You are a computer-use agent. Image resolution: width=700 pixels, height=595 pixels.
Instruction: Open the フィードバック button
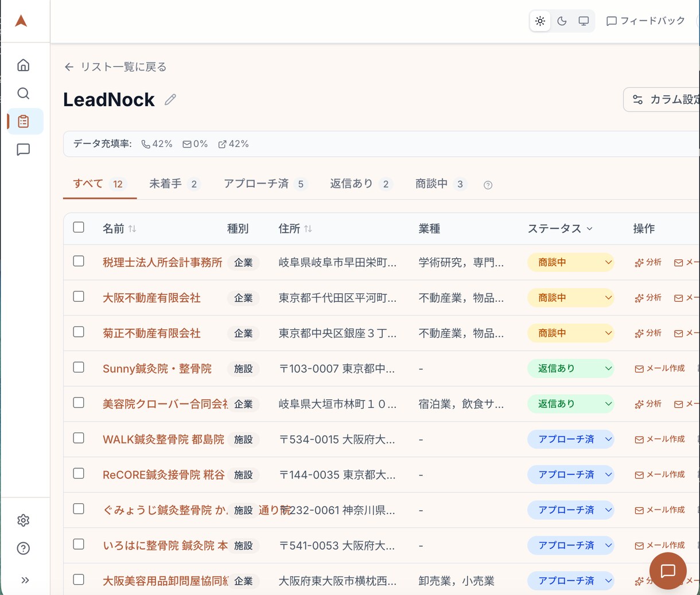(645, 21)
